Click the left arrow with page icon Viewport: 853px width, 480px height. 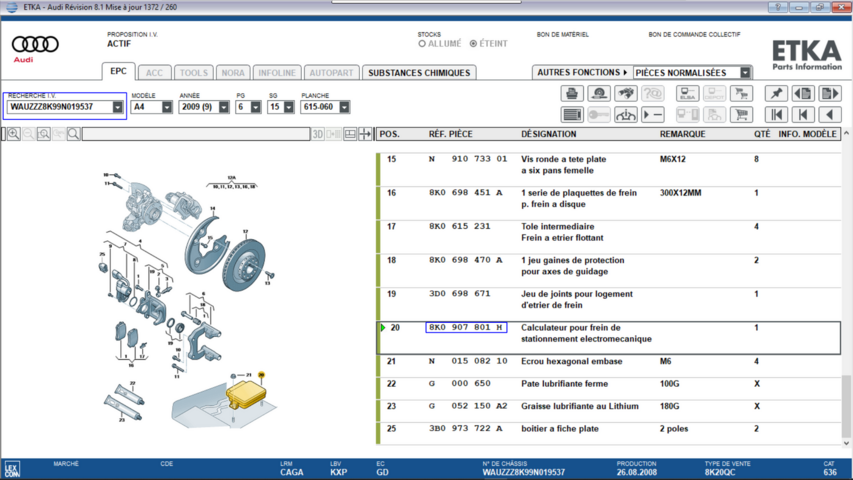pyautogui.click(x=803, y=94)
